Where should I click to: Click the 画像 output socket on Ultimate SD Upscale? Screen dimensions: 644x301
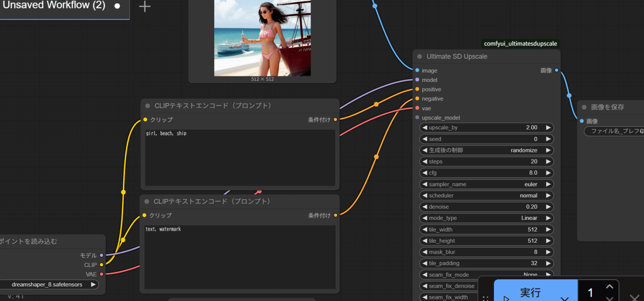[557, 70]
